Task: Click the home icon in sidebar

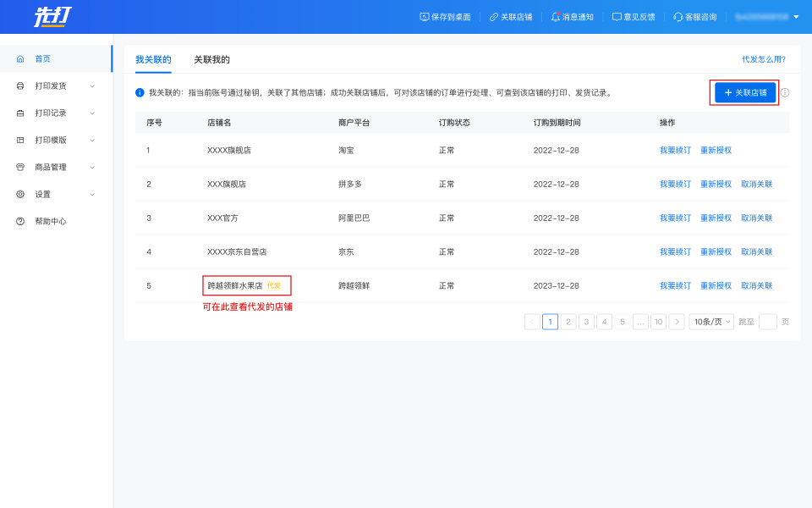Action: [20, 58]
